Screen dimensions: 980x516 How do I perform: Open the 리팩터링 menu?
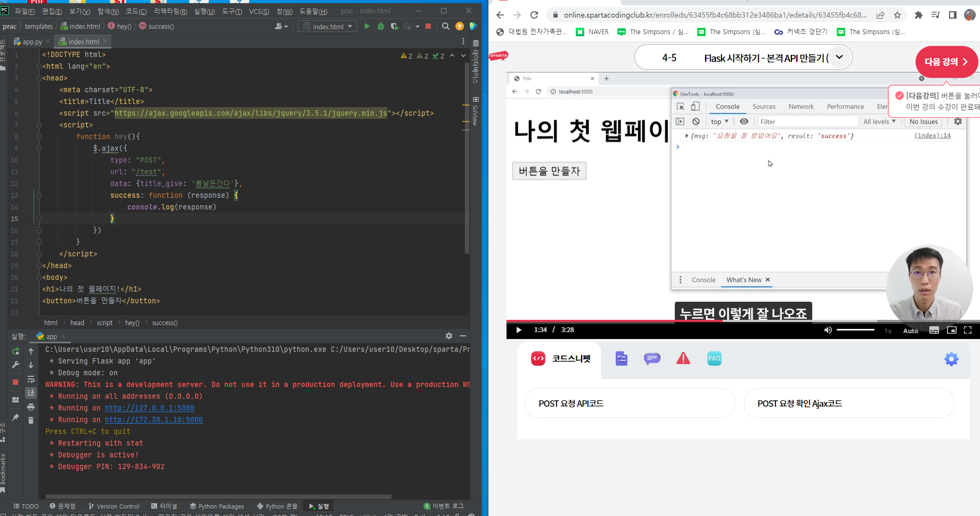tap(170, 11)
